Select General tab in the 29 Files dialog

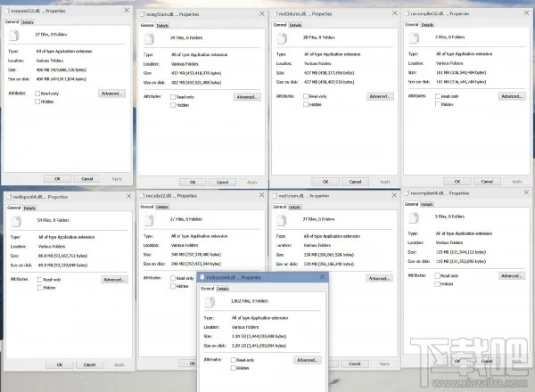[x=147, y=29]
